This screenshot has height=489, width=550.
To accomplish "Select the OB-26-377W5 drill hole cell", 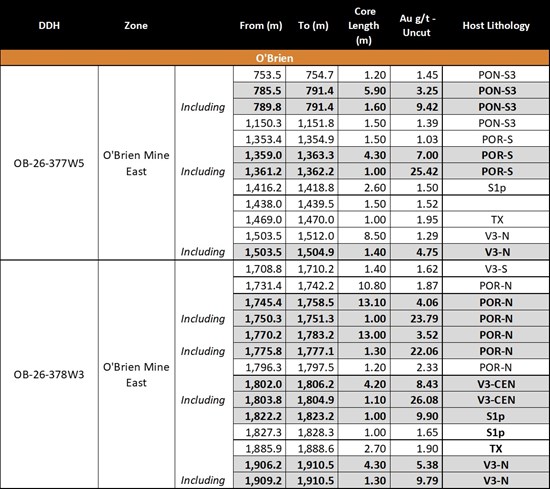I will click(49, 163).
